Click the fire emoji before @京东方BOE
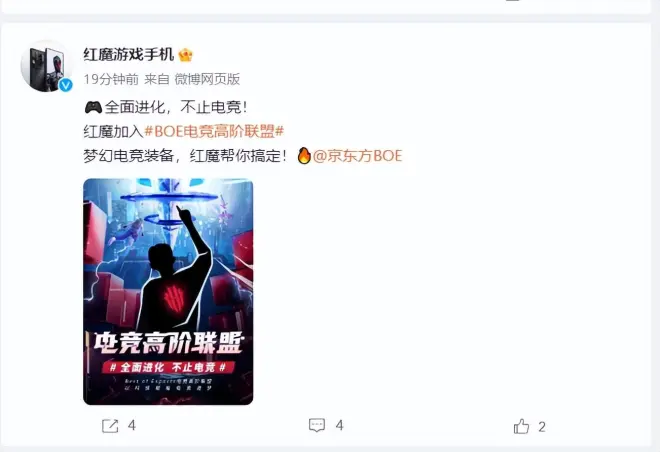This screenshot has height=452, width=660. [x=304, y=155]
